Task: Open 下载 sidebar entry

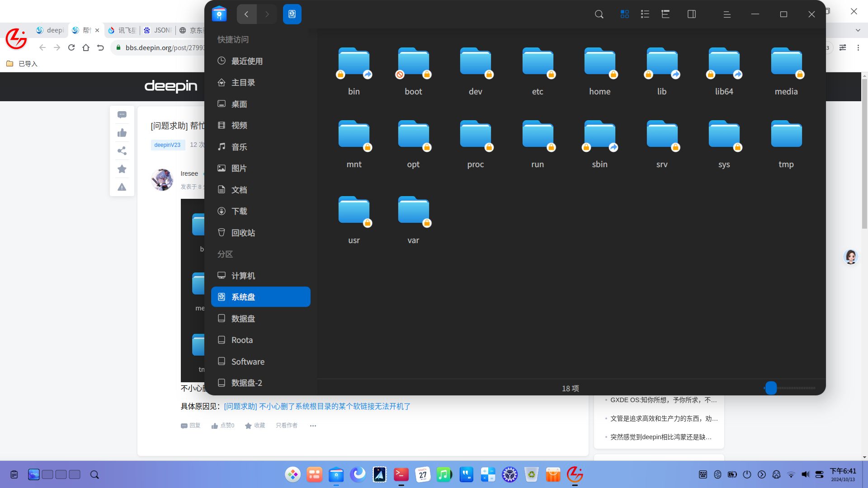Action: [261, 211]
